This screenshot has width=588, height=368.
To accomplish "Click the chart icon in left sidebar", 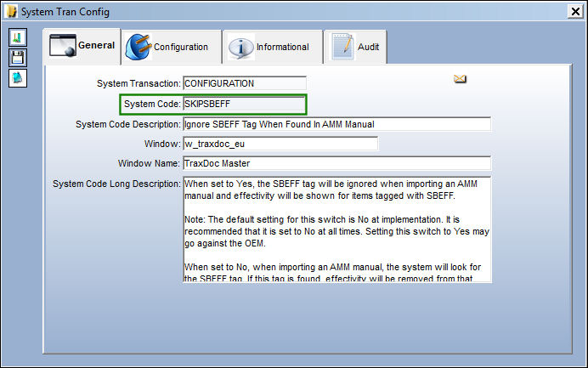I will pos(18,37).
